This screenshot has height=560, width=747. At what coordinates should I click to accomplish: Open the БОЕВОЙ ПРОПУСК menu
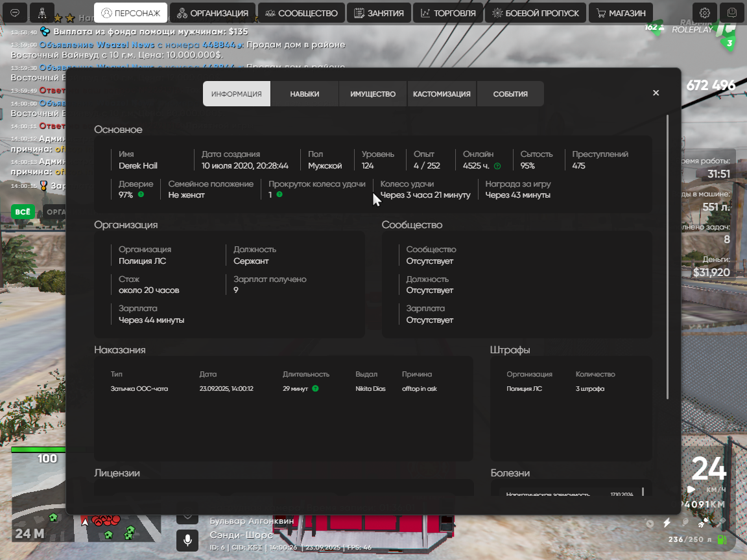pos(536,13)
